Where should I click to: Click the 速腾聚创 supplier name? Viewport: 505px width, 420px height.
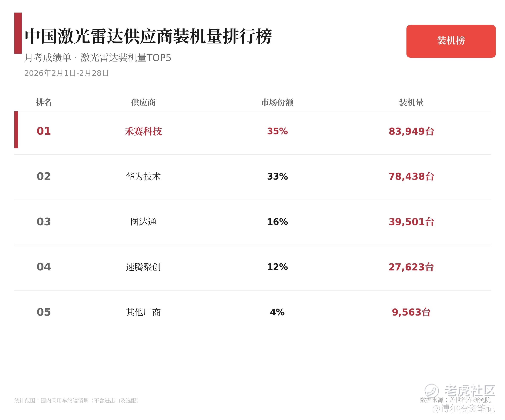point(143,267)
